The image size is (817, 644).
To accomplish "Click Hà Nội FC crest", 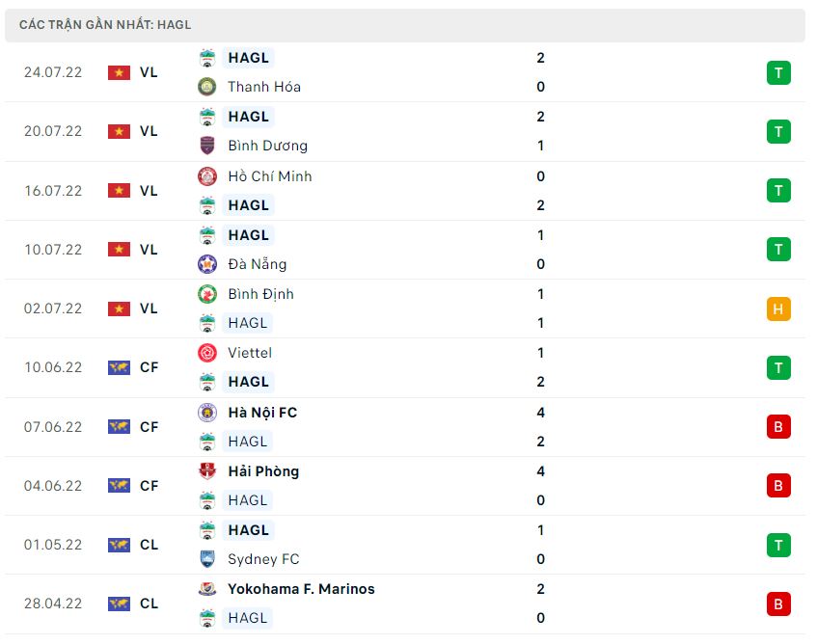I will point(206,413).
